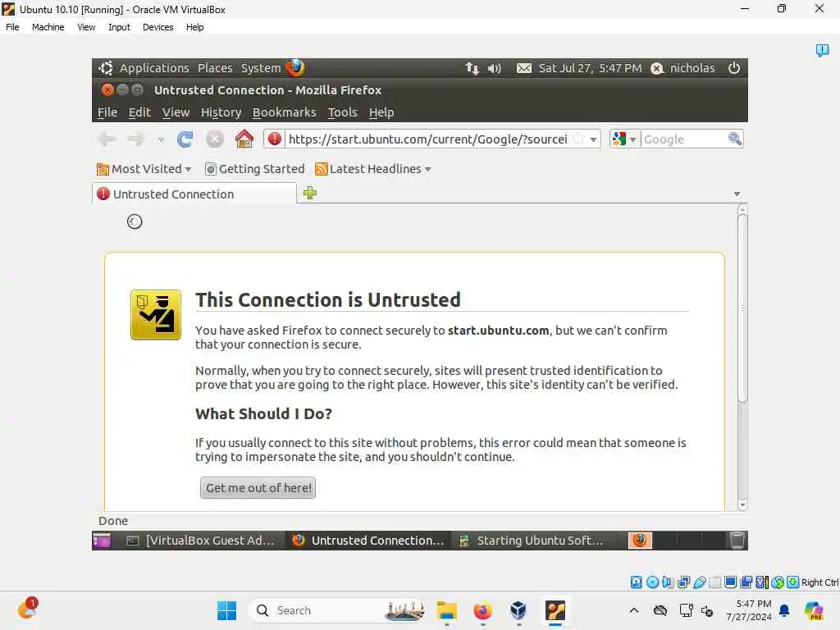Open the VirtualBox Input menu
This screenshot has width=840, height=630.
click(x=119, y=27)
